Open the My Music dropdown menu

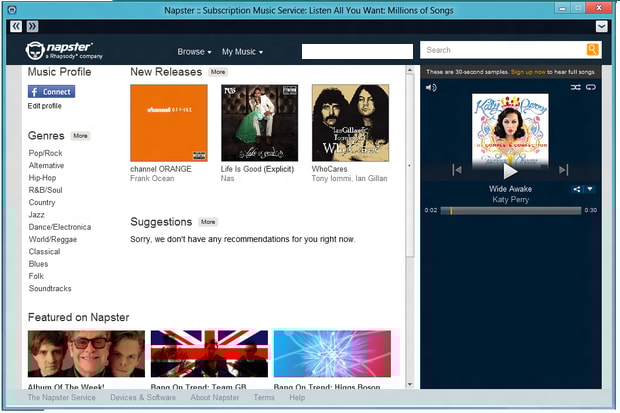pyautogui.click(x=242, y=52)
